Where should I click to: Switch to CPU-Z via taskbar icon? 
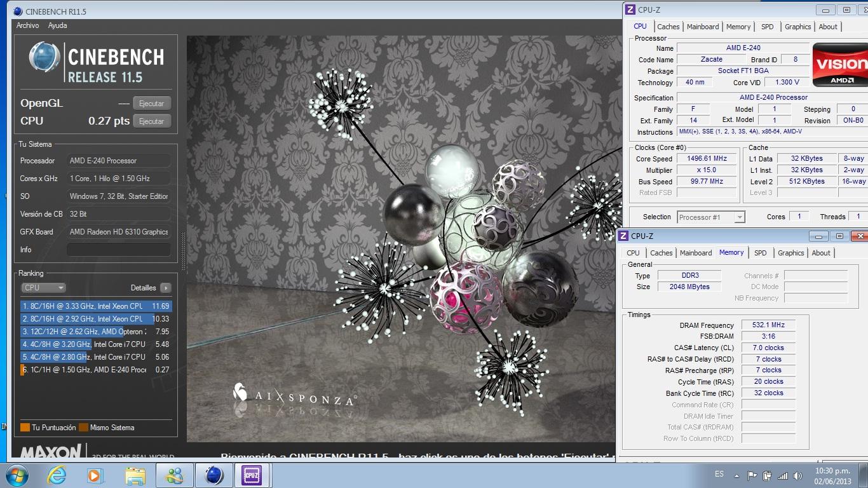pyautogui.click(x=252, y=475)
